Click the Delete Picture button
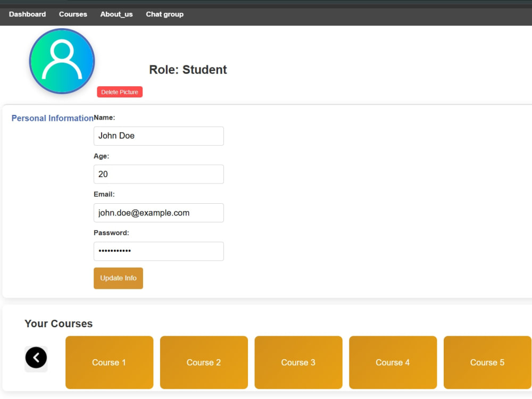532x399 pixels. 120,92
